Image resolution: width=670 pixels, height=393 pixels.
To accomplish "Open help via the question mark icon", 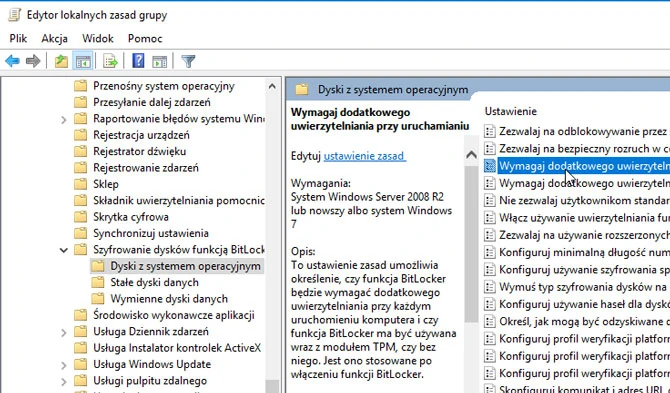I will click(x=138, y=61).
